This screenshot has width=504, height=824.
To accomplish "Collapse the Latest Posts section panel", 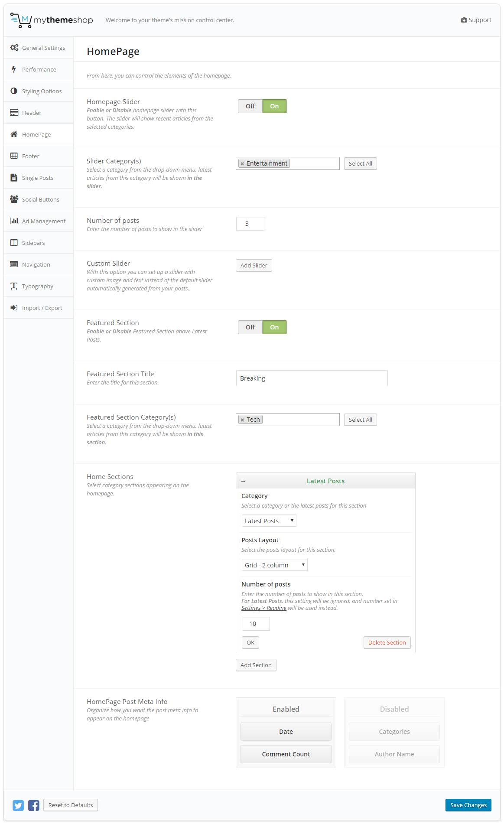I will coord(243,481).
